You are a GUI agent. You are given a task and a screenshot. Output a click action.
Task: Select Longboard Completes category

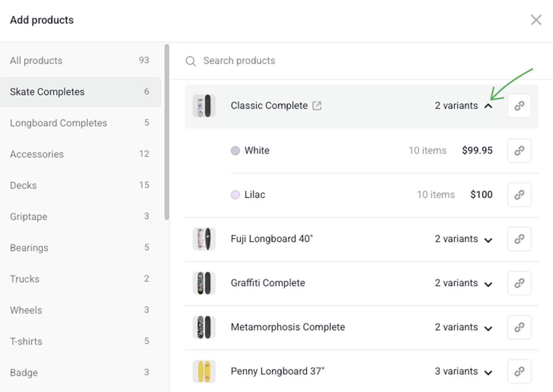[x=59, y=123]
